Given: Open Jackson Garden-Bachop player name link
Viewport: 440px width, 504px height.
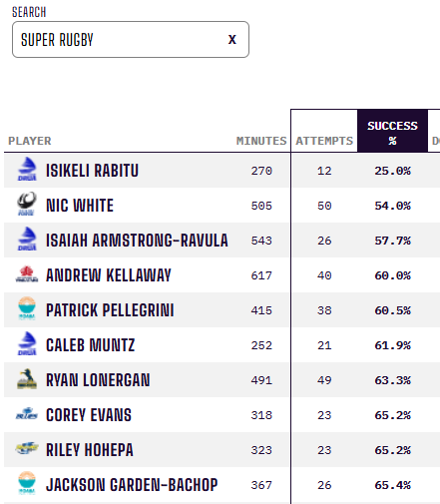Looking at the screenshot, I should pyautogui.click(x=132, y=485).
